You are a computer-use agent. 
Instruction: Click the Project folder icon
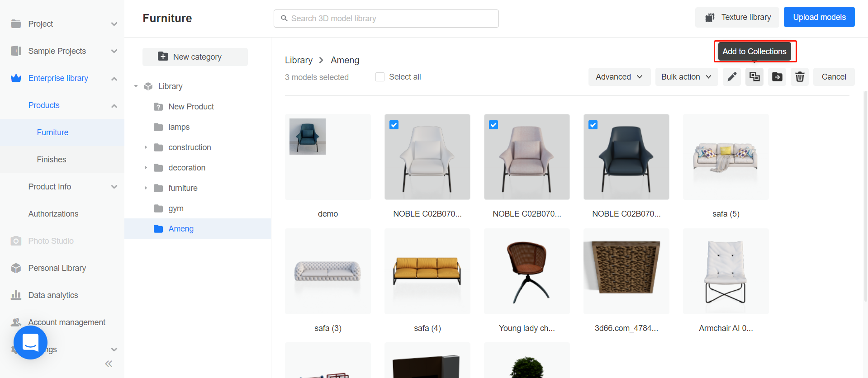pyautogui.click(x=16, y=24)
